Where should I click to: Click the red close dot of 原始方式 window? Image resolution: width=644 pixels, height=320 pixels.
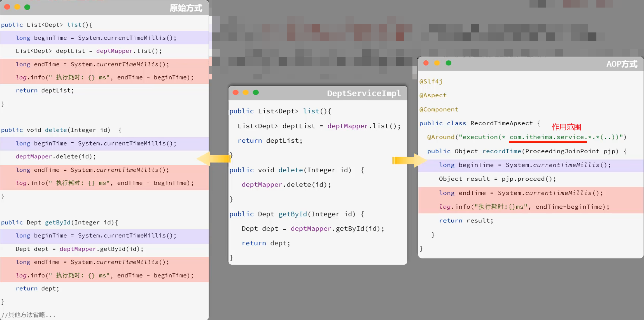[7, 7]
